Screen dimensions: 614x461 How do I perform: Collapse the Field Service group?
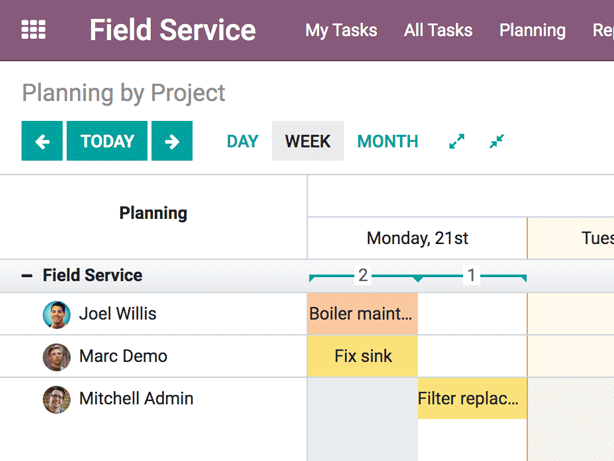click(27, 276)
